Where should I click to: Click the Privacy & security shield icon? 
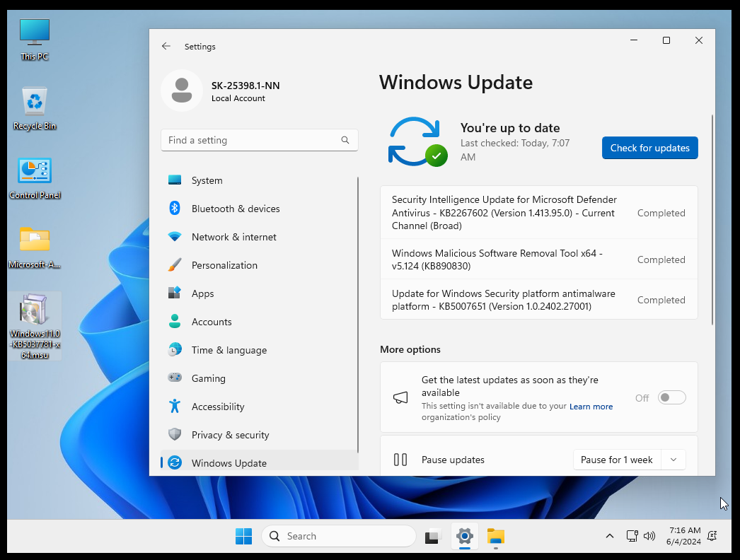(175, 435)
